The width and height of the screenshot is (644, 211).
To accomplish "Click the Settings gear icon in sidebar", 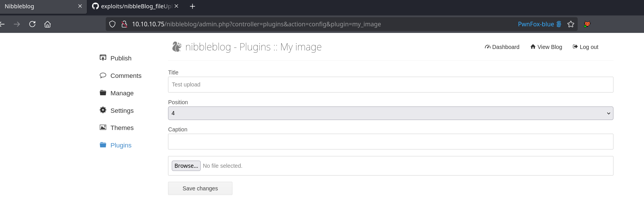I will pos(103,110).
